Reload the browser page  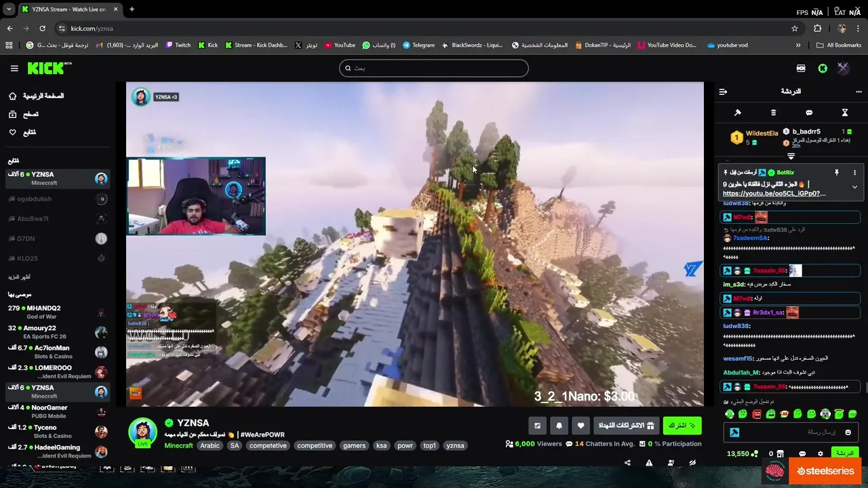42,28
